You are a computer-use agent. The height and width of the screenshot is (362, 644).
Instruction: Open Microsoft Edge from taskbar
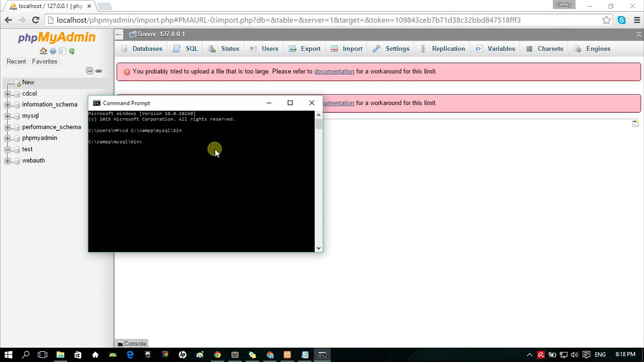point(130,355)
